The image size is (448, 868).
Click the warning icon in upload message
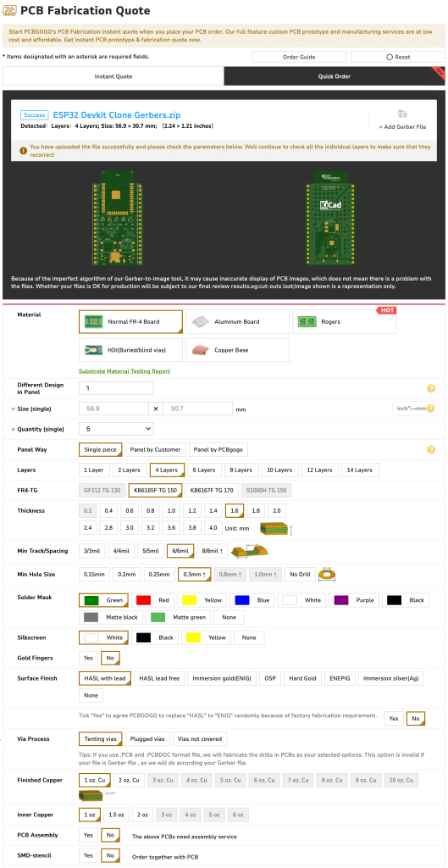coord(23,150)
